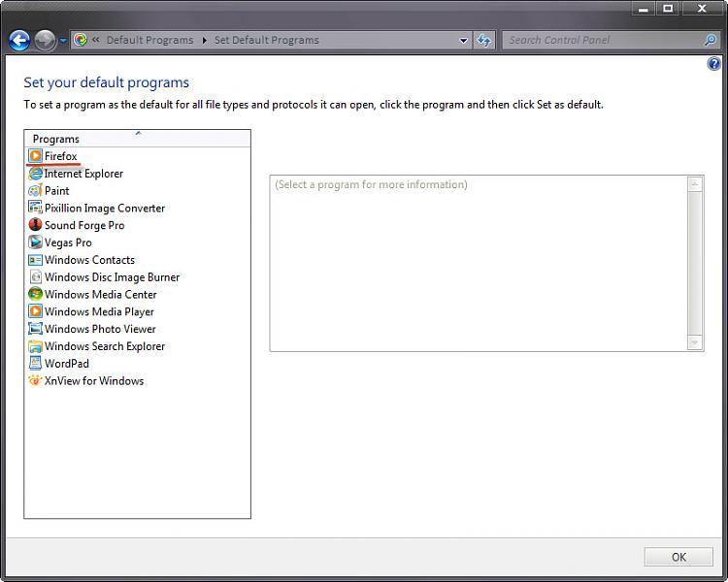Select Internet Explorer in the list
The height and width of the screenshot is (582, 728).
coord(83,174)
